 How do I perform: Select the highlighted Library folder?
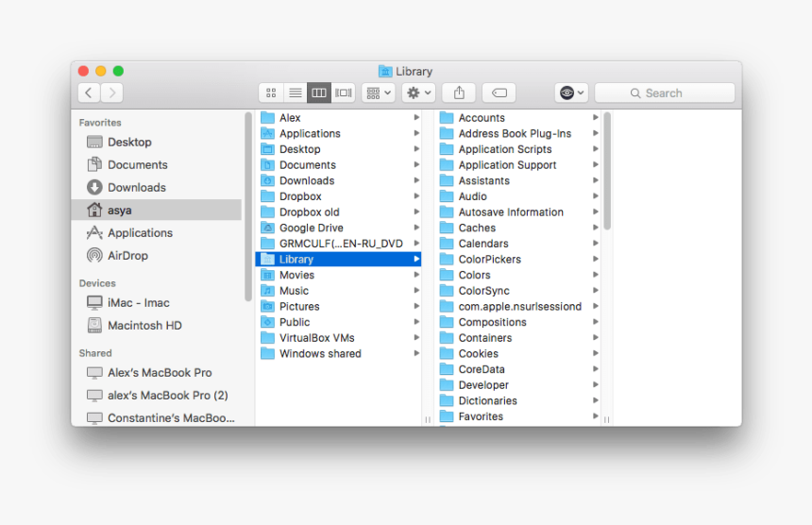338,260
